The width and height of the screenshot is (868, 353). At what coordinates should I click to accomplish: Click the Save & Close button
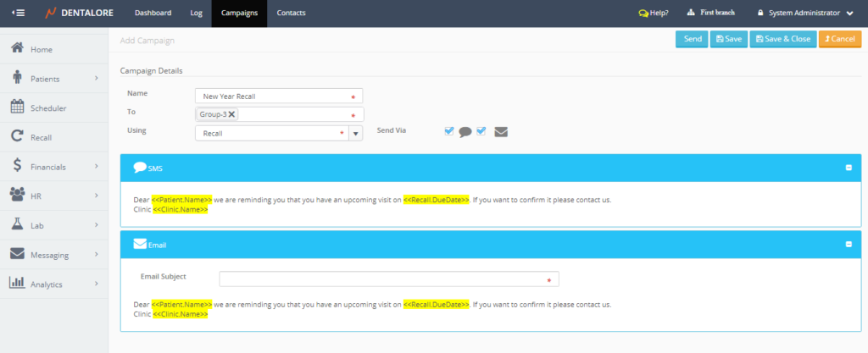[x=782, y=39]
